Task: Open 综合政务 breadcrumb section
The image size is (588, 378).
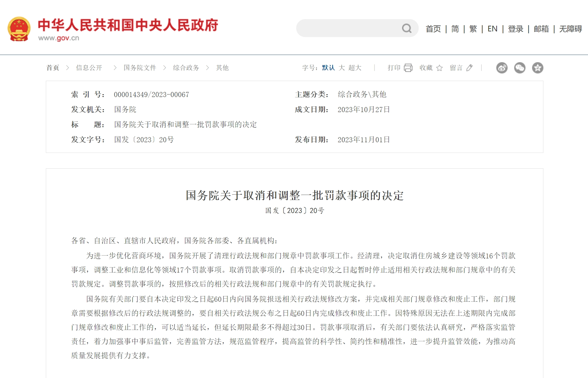Action: [x=186, y=68]
